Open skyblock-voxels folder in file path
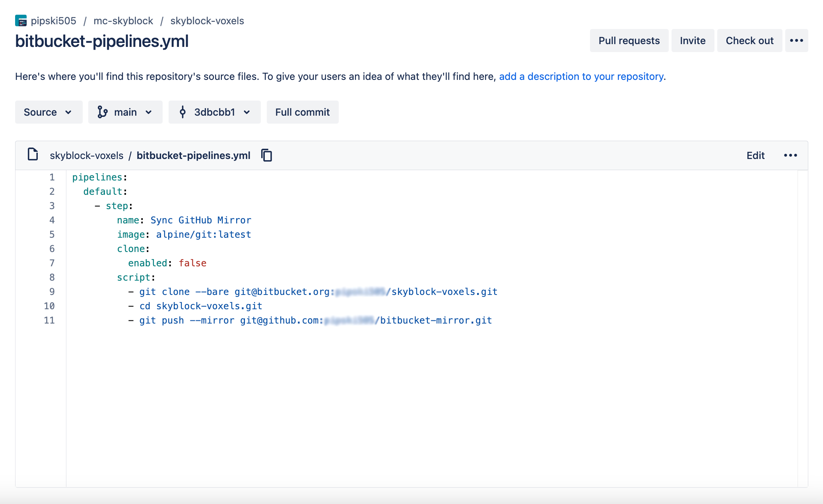This screenshot has height=504, width=823. pos(87,155)
